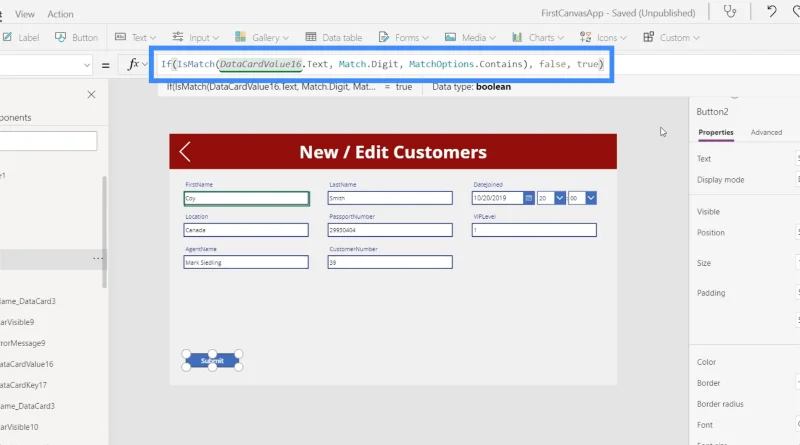The height and width of the screenshot is (445, 800).
Task: Click the tree view search box
Action: [48, 141]
